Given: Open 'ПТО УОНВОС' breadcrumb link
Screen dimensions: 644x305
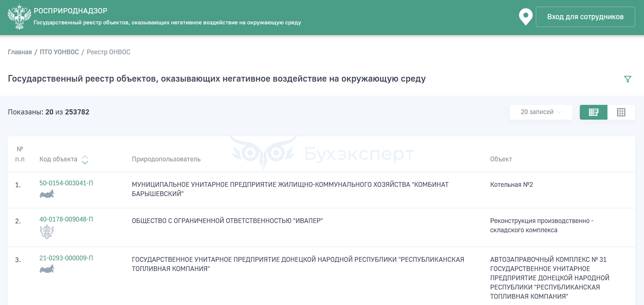Looking at the screenshot, I should click(59, 52).
